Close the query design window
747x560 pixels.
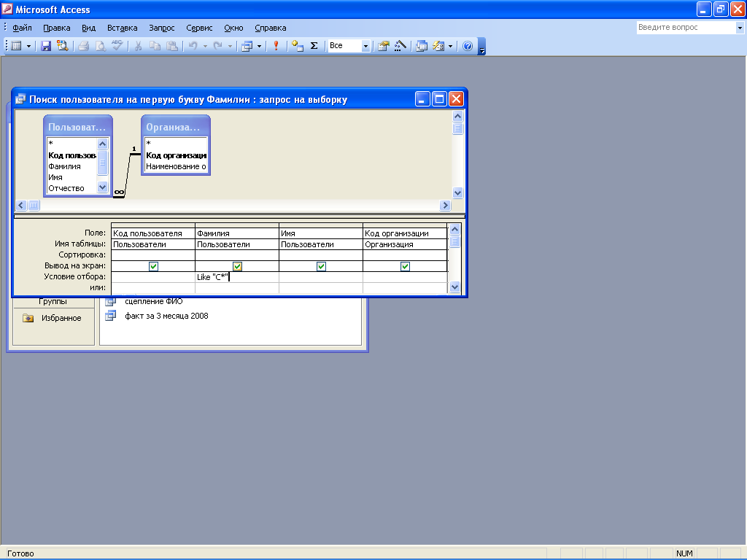tap(456, 99)
